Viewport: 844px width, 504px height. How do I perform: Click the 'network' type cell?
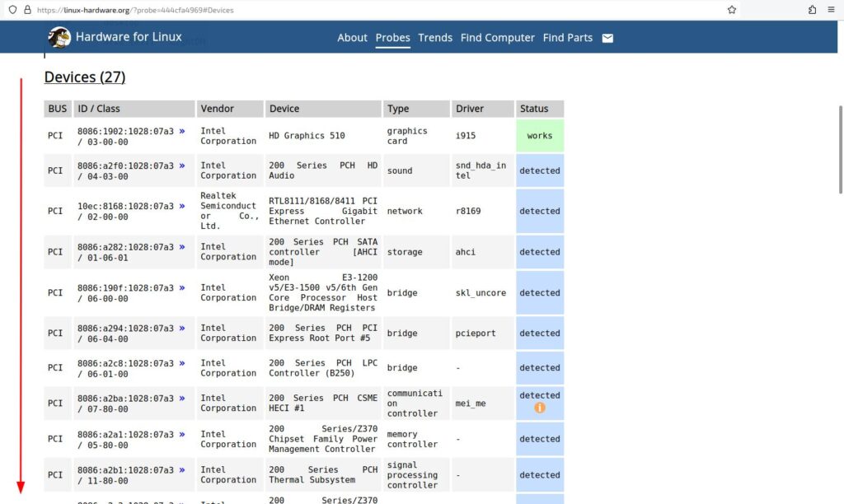coord(416,211)
